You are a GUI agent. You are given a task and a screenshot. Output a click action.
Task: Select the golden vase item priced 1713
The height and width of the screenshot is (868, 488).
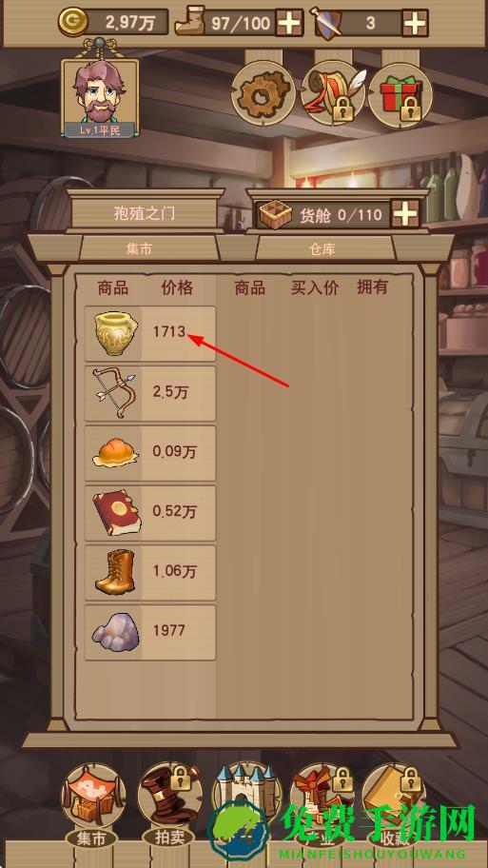[x=150, y=334]
